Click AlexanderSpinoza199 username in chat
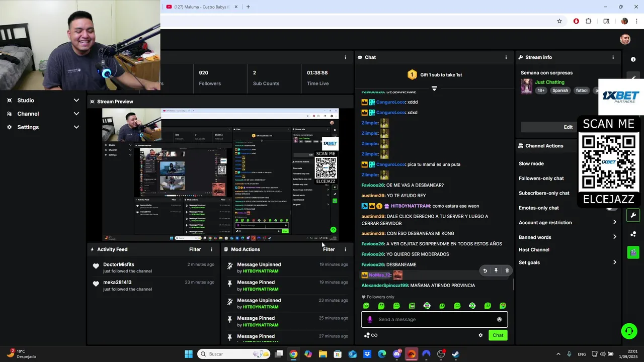Screen dimensions: 644x362 click(385, 286)
